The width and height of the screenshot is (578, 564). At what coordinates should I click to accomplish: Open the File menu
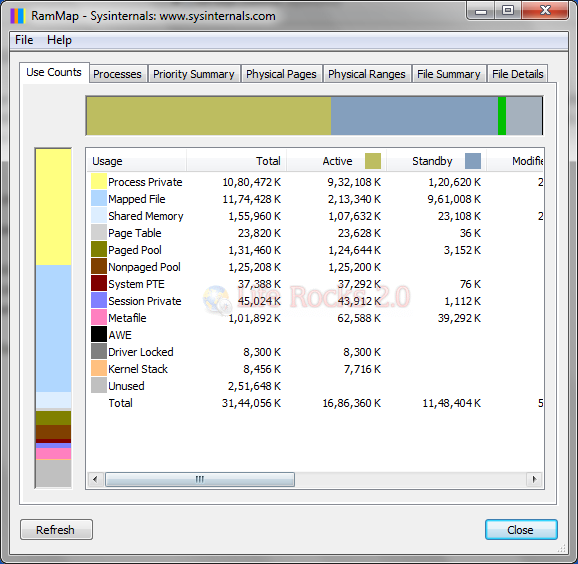pos(24,40)
